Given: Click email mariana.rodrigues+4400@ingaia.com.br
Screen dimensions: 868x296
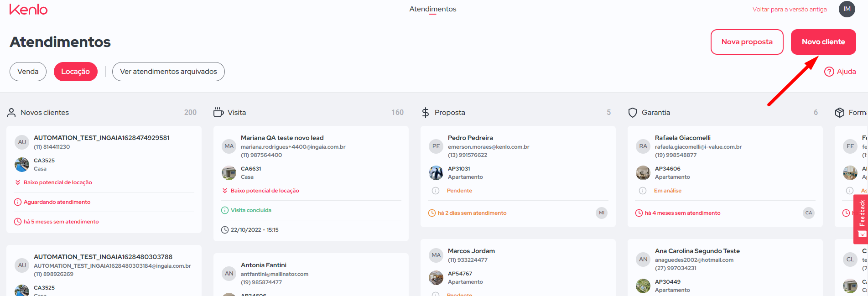Looking at the screenshot, I should [293, 147].
